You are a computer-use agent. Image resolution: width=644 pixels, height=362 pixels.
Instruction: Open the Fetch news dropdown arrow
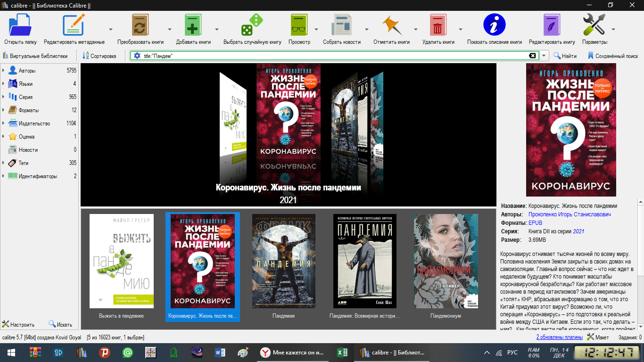point(366,29)
